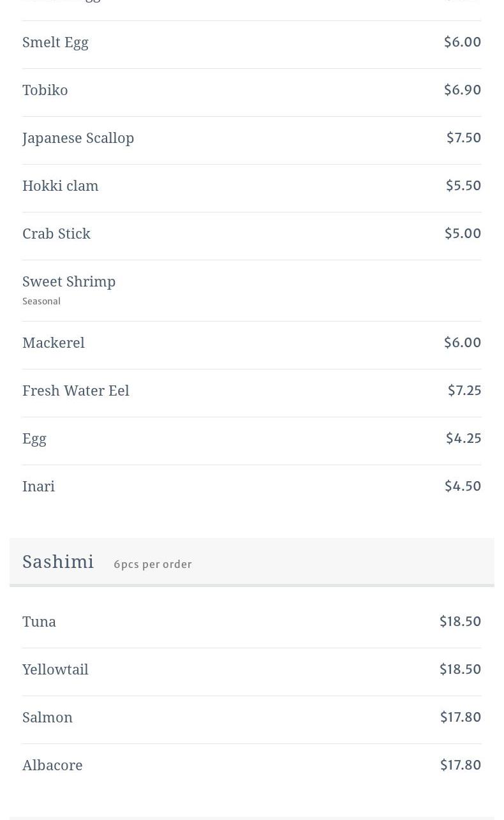Select the Smelt Egg menu item
The width and height of the screenshot is (504, 820).
(56, 42)
